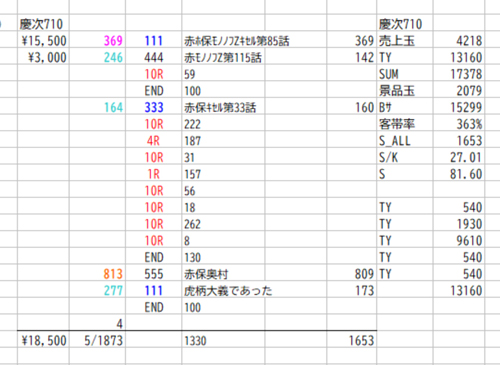The height and width of the screenshot is (365, 500).
Task: Click the 5/1873 cell in bottom row
Action: point(97,341)
